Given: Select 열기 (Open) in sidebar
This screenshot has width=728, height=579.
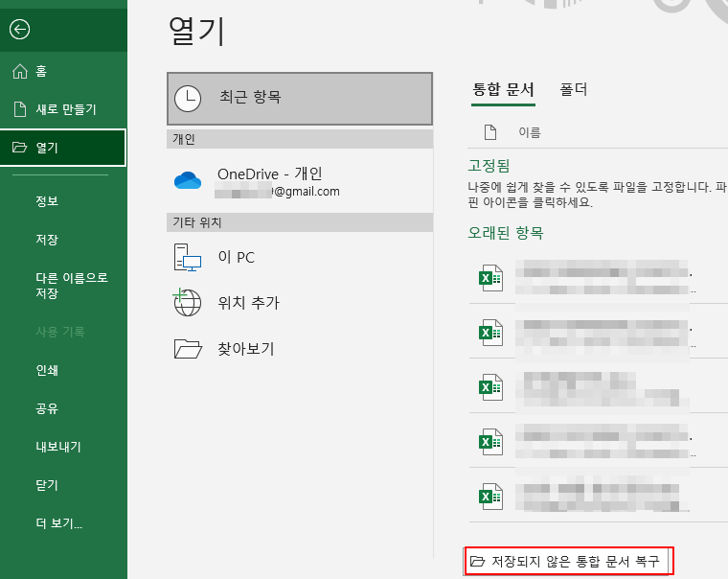Looking at the screenshot, I should [63, 148].
